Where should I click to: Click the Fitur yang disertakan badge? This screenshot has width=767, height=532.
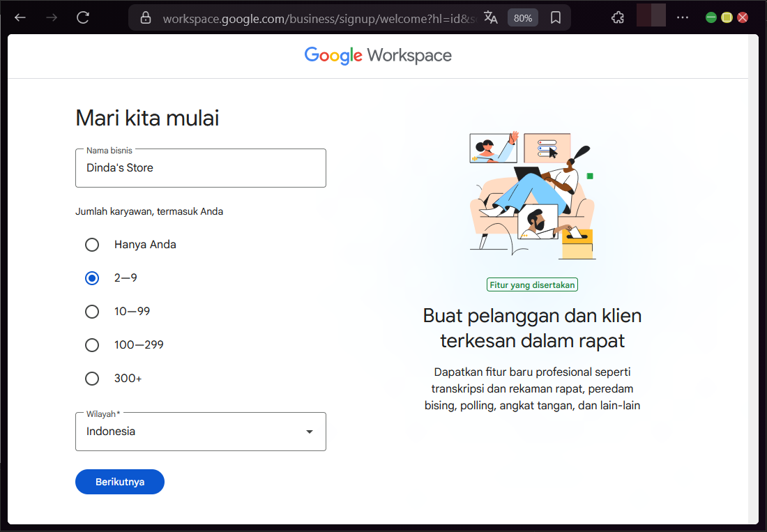532,284
